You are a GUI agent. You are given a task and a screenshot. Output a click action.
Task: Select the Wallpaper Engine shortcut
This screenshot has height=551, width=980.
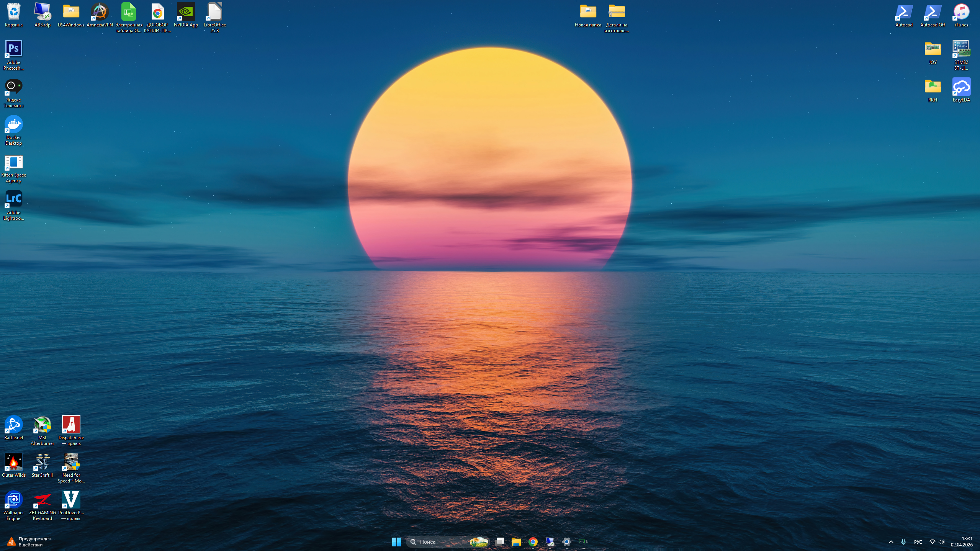(x=13, y=500)
